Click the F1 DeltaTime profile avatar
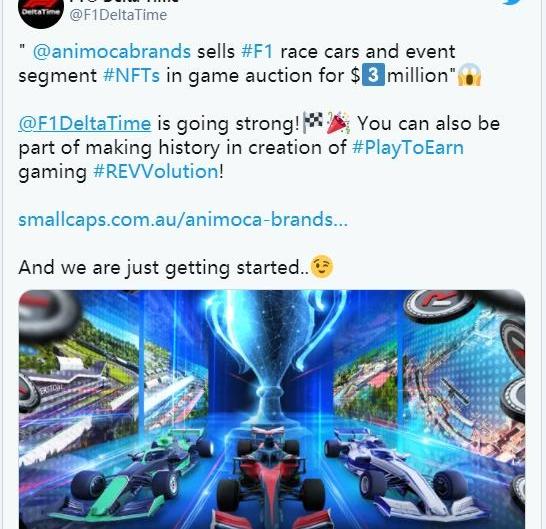Image resolution: width=546 pixels, height=529 pixels. pyautogui.click(x=41, y=12)
